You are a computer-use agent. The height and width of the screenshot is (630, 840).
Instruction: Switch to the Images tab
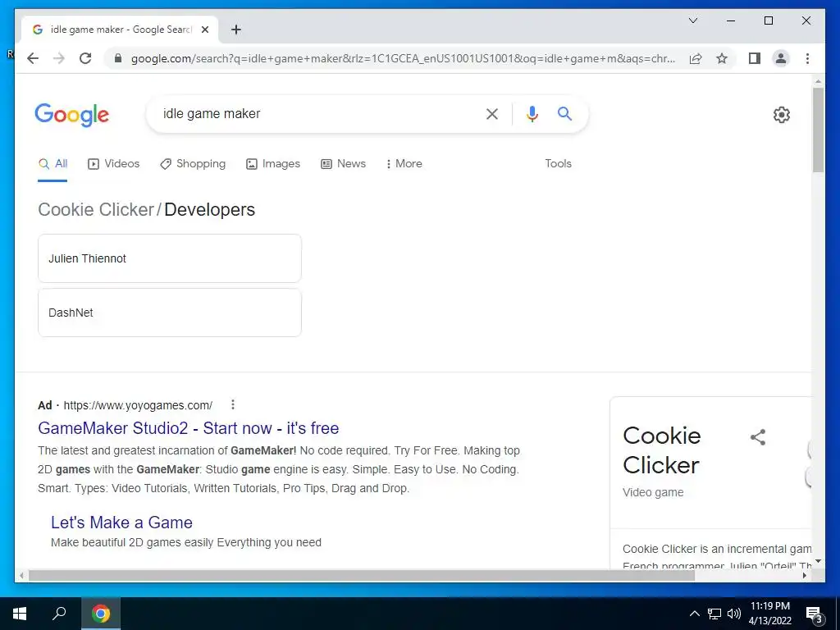[273, 164]
